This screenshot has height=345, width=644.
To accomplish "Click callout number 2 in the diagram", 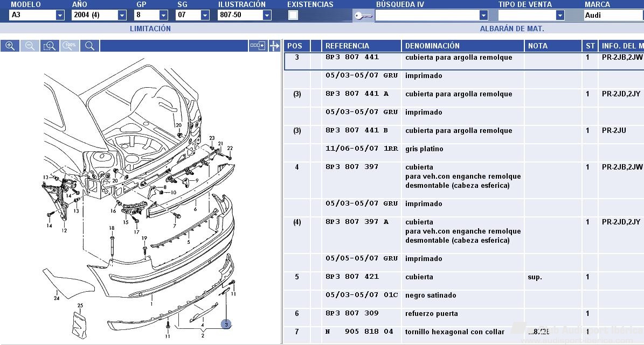I will 203,335.
